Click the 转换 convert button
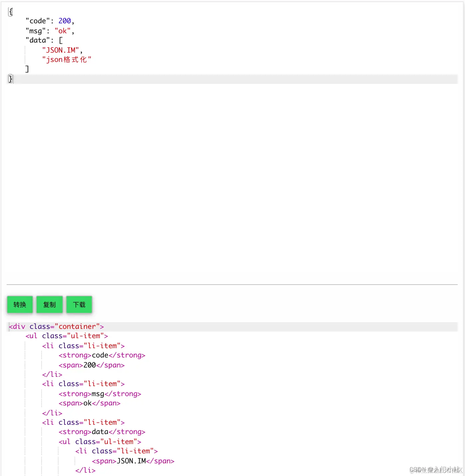Viewport: 465px width, 476px height. coord(20,305)
